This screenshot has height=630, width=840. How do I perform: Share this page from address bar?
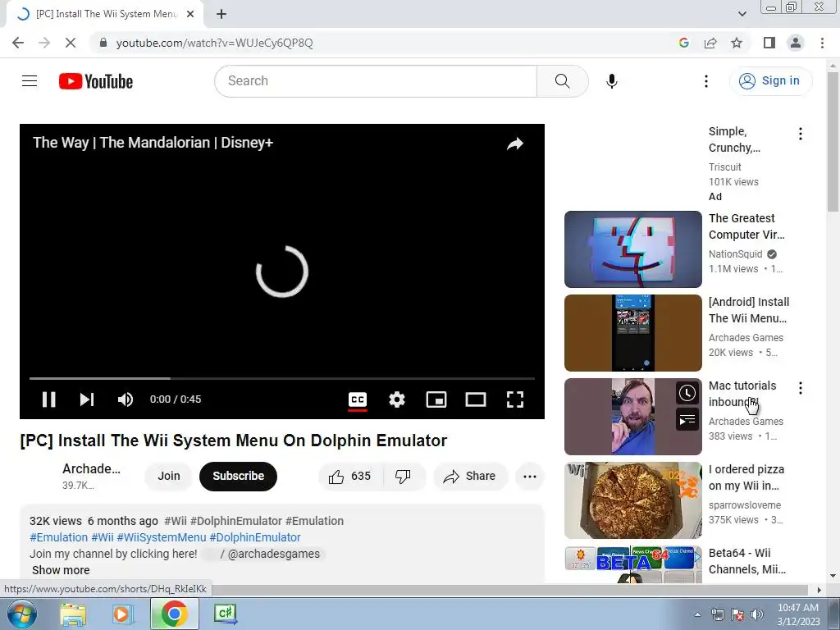click(x=710, y=43)
